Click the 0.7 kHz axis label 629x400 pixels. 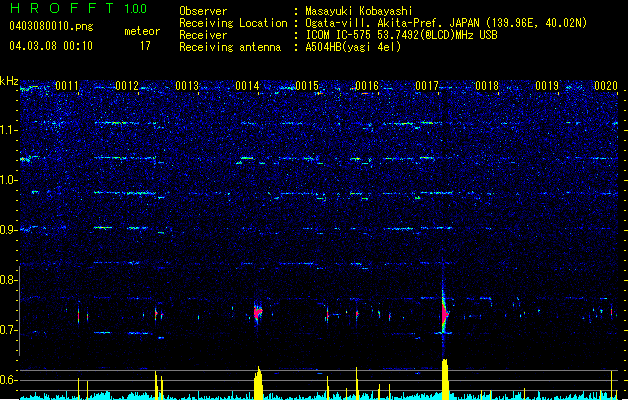coord(9,330)
